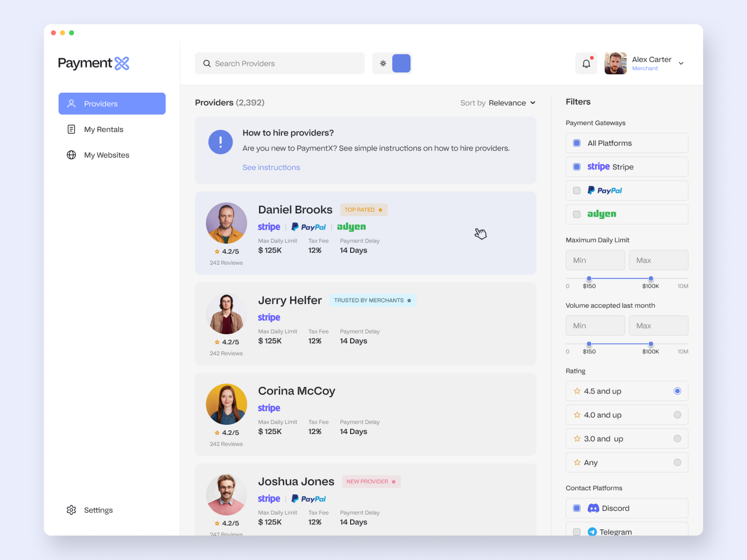Click the Discord logo icon
The width and height of the screenshot is (747, 560).
click(593, 508)
